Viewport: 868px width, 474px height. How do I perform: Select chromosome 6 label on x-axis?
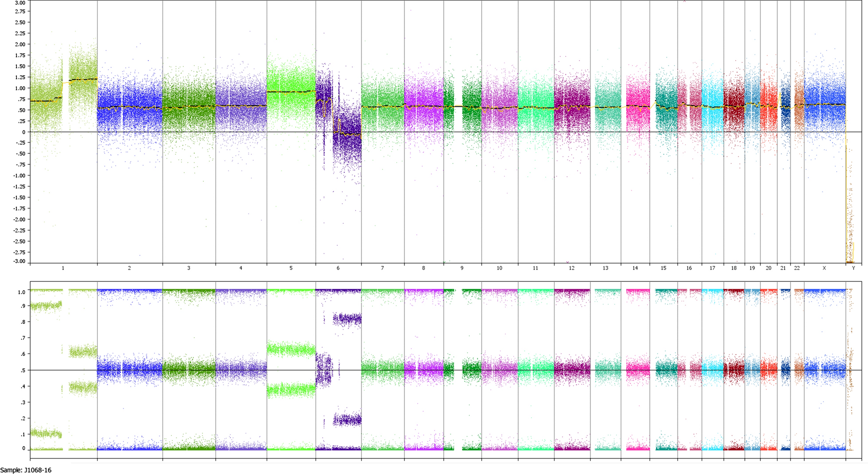pyautogui.click(x=338, y=268)
